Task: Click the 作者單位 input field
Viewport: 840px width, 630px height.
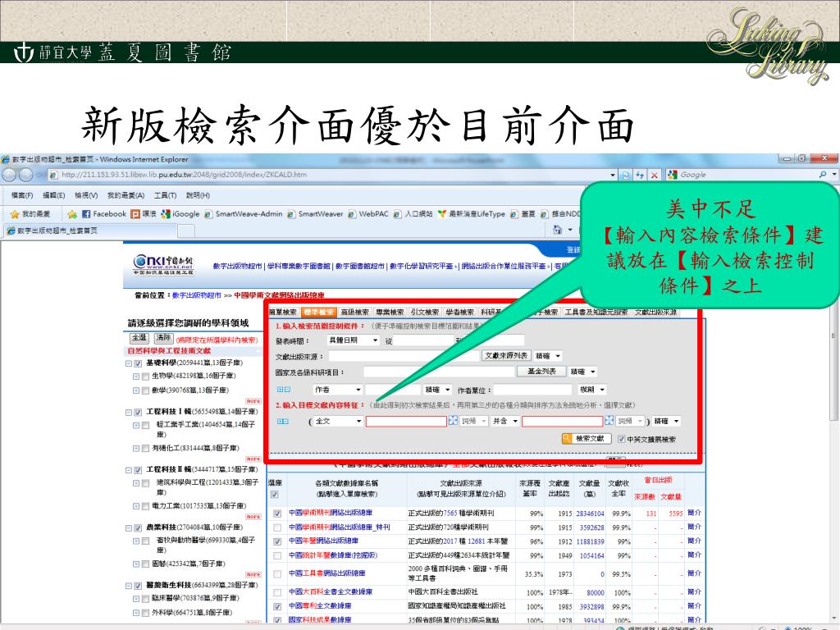Action: pyautogui.click(x=533, y=390)
